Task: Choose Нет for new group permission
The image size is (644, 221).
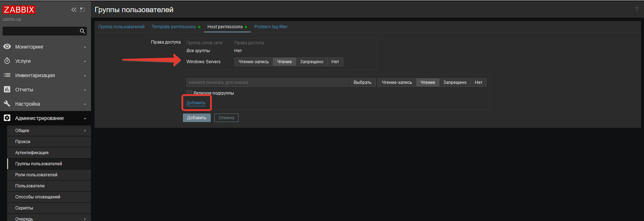Action: (478, 83)
